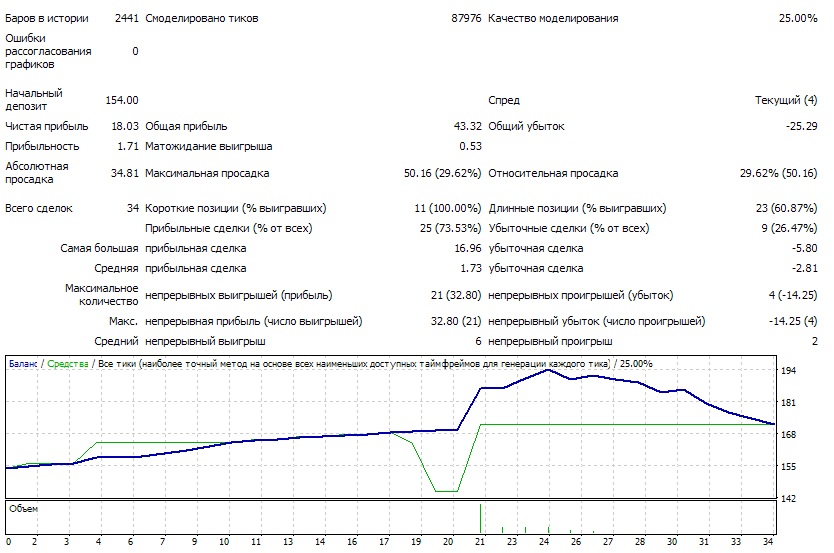
Task: Click the 'непрерывный проигрыш' label
Action: (x=551, y=341)
